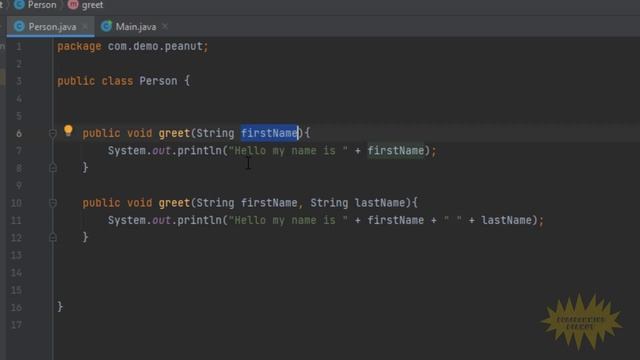Image resolution: width=640 pixels, height=360 pixels.
Task: Click the Main.java class file icon
Action: point(106,27)
